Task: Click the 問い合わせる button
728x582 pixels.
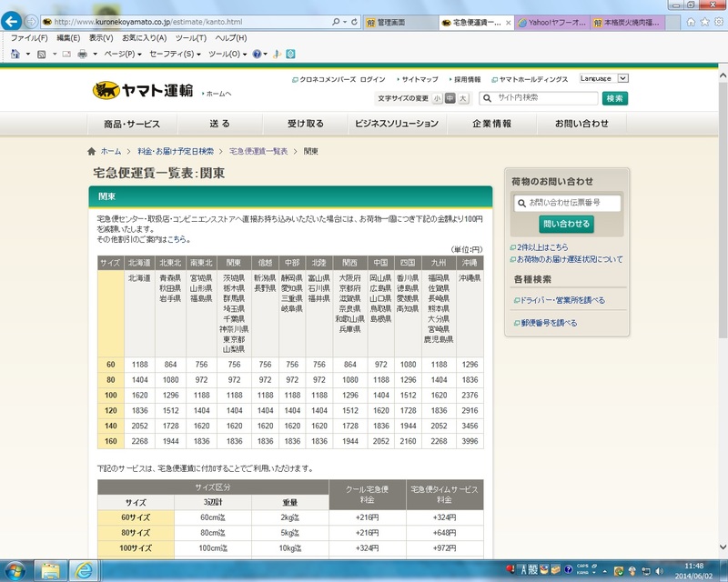Action: (x=566, y=225)
